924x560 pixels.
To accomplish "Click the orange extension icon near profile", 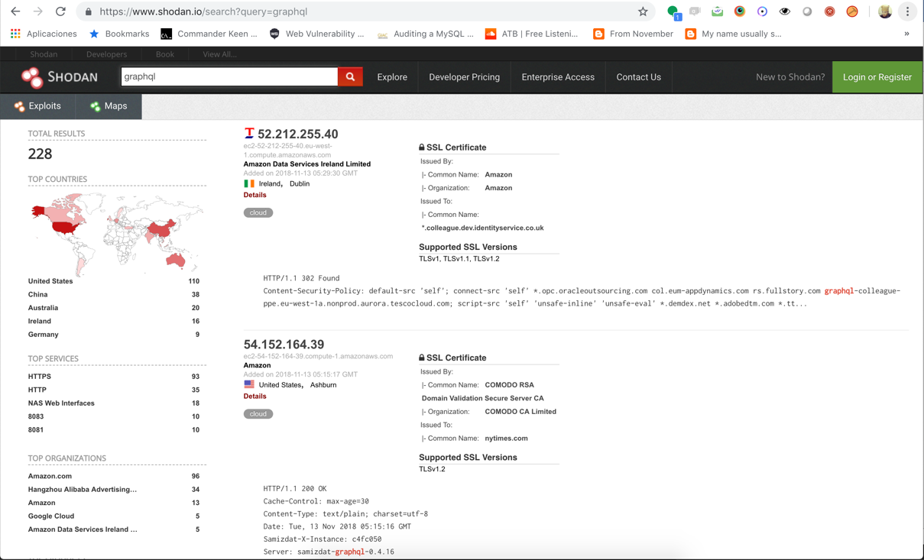I will pos(852,11).
